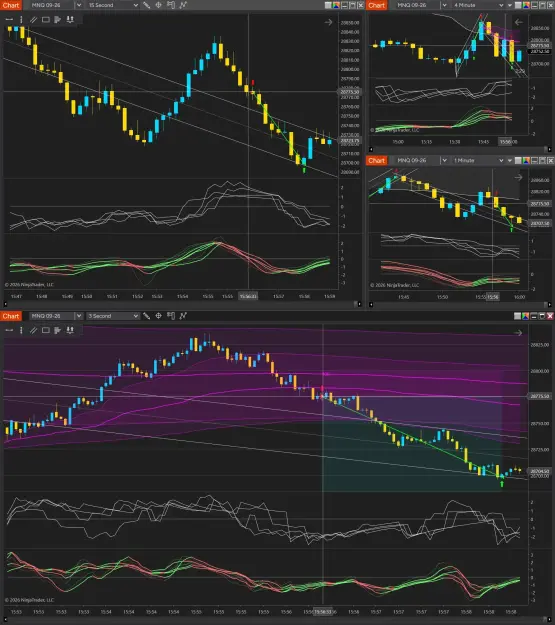Select vertical line tool in 3 Second chart

(21, 330)
